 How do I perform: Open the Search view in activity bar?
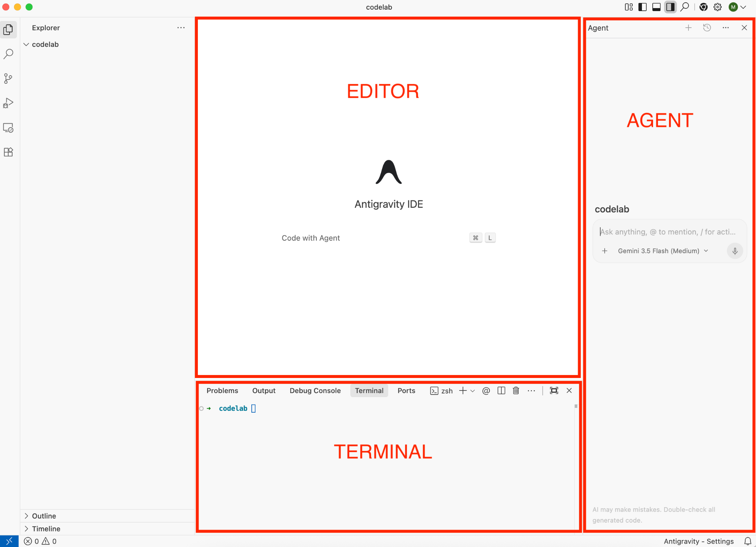pos(8,54)
